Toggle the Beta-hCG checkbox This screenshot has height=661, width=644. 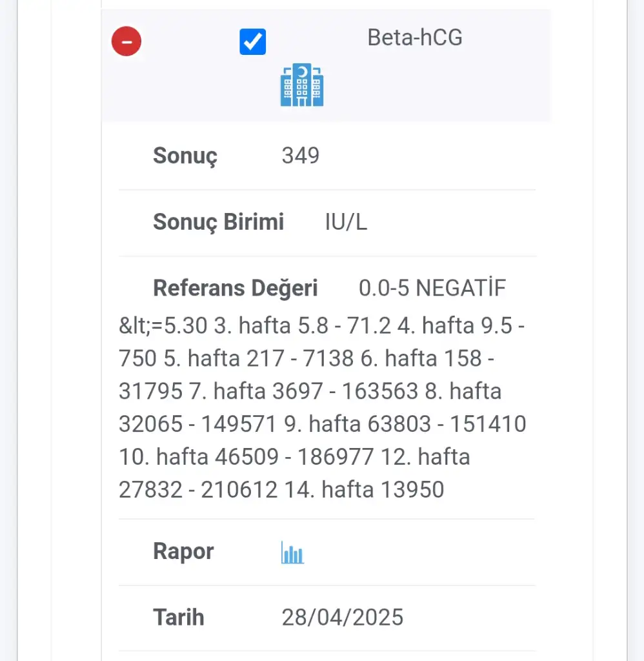[252, 42]
